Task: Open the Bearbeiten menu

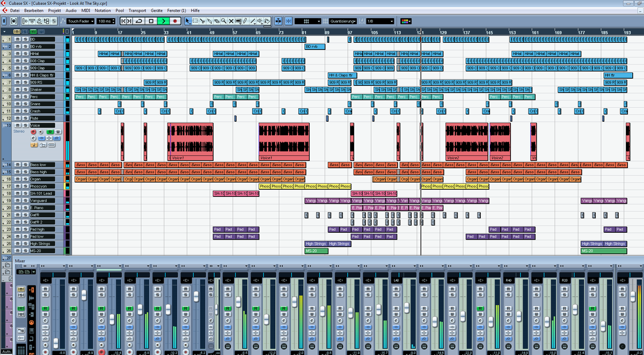Action: pos(34,10)
